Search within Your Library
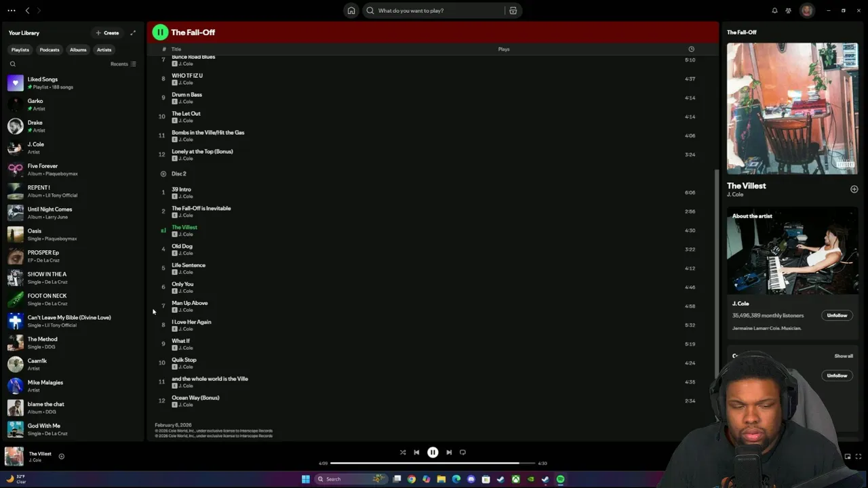 pos(12,64)
